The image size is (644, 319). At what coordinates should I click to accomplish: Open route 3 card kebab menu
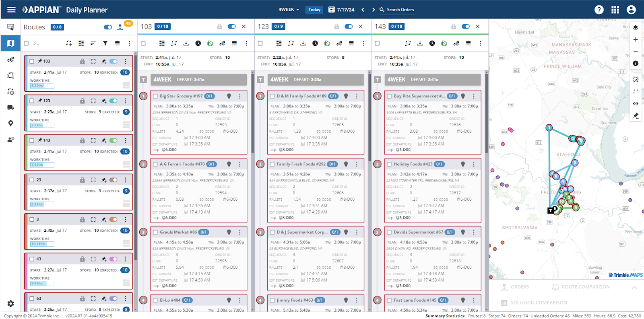click(125, 219)
